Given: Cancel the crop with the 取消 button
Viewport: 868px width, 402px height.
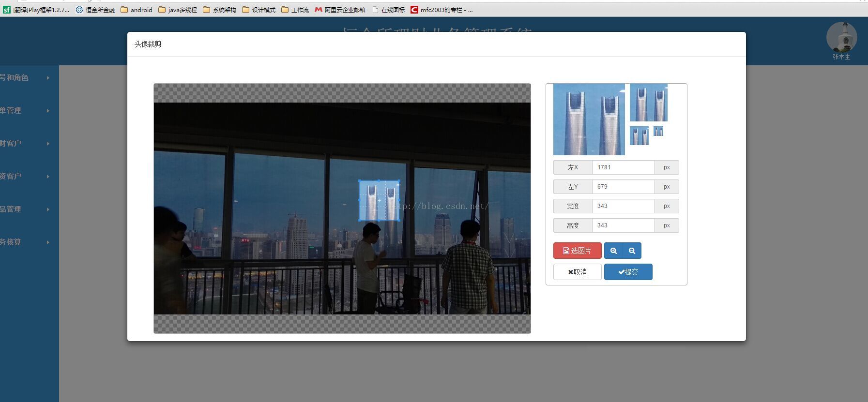Looking at the screenshot, I should [x=578, y=272].
